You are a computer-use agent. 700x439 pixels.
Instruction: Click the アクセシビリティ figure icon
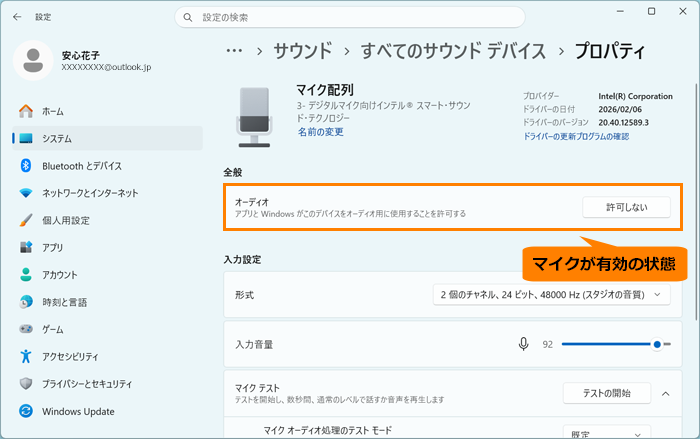pyautogui.click(x=26, y=356)
